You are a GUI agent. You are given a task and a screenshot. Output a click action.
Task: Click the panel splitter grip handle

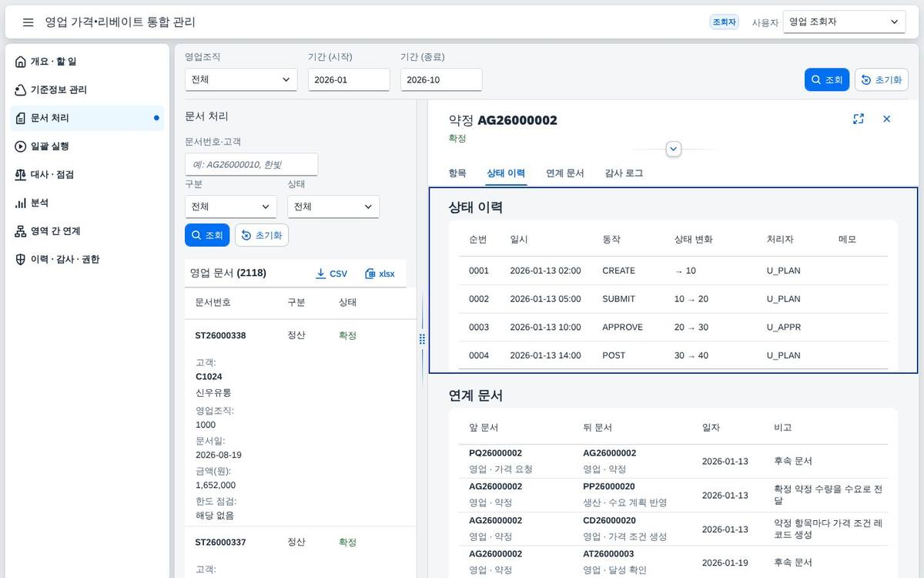point(422,339)
